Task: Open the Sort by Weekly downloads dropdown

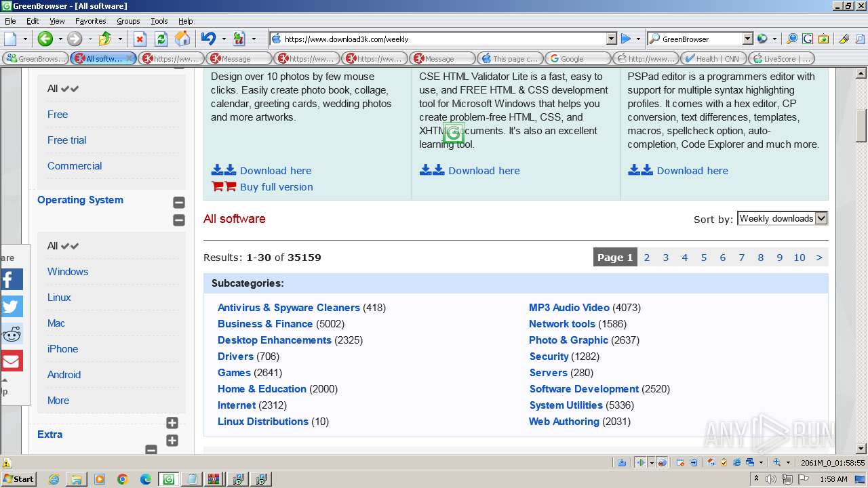Action: click(782, 218)
